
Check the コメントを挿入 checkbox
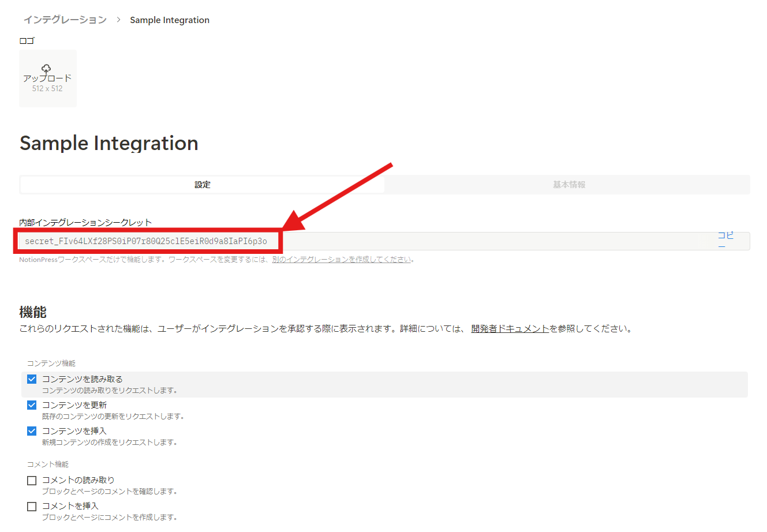32,506
